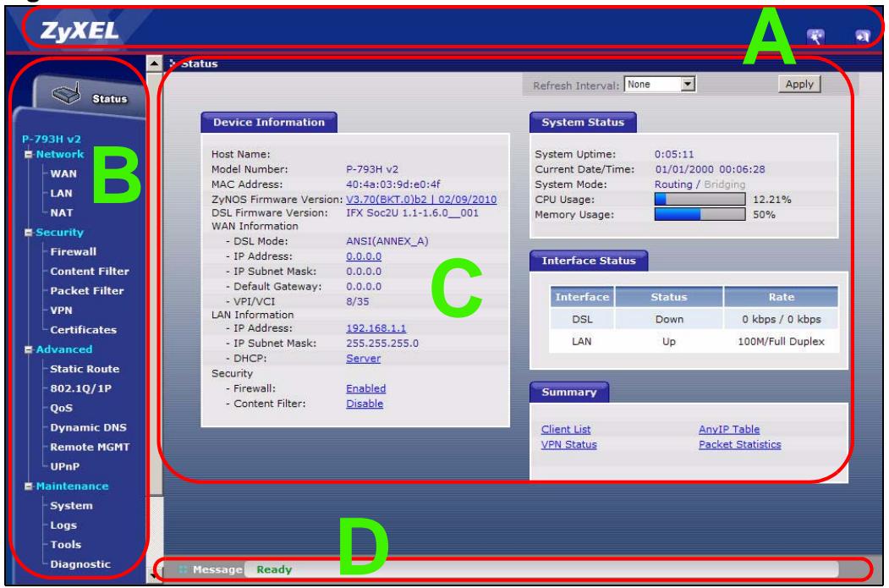
Task: Click the Security section label
Action: pyautogui.click(x=59, y=233)
